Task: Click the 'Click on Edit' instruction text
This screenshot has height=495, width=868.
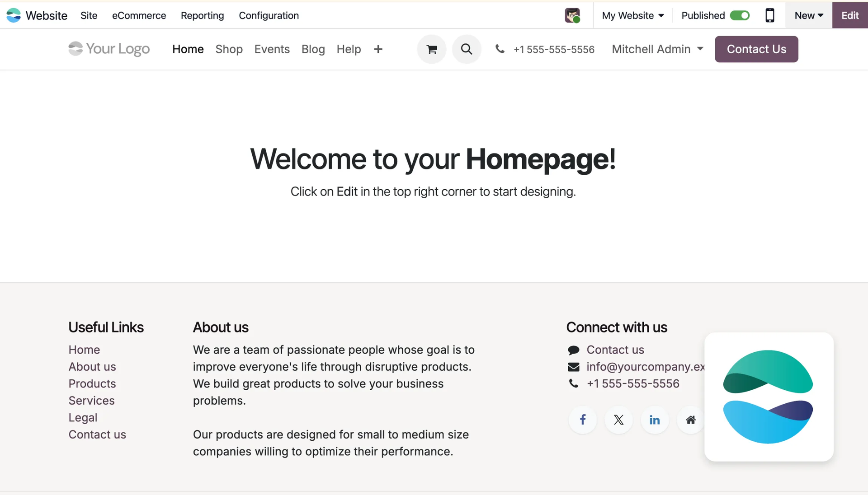Action: tap(433, 191)
